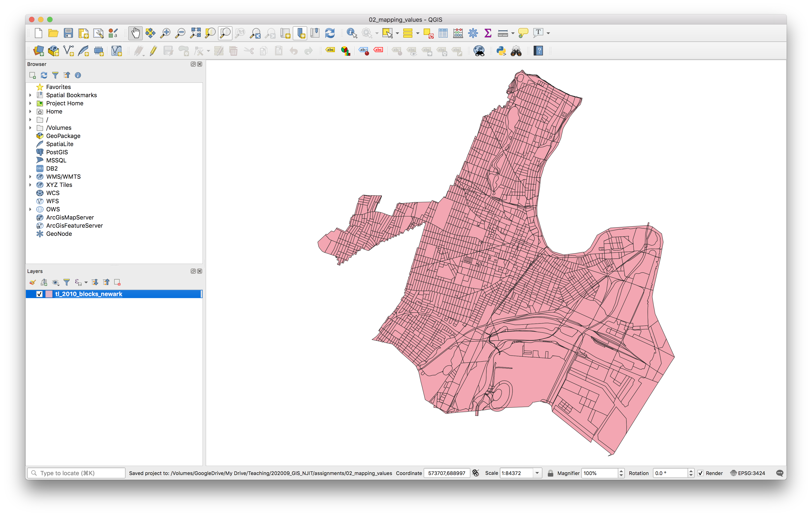The height and width of the screenshot is (516, 812).
Task: Click the pink layer symbol swatch
Action: 49,294
